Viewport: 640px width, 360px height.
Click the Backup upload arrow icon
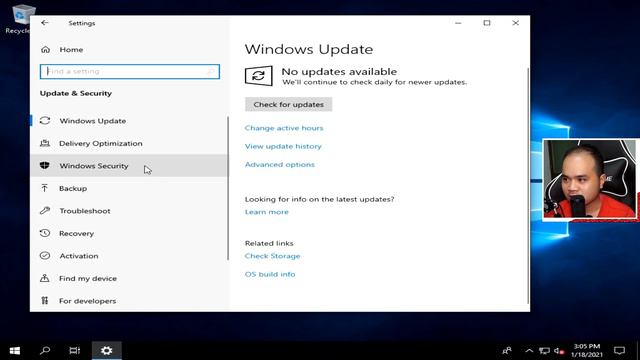44,188
